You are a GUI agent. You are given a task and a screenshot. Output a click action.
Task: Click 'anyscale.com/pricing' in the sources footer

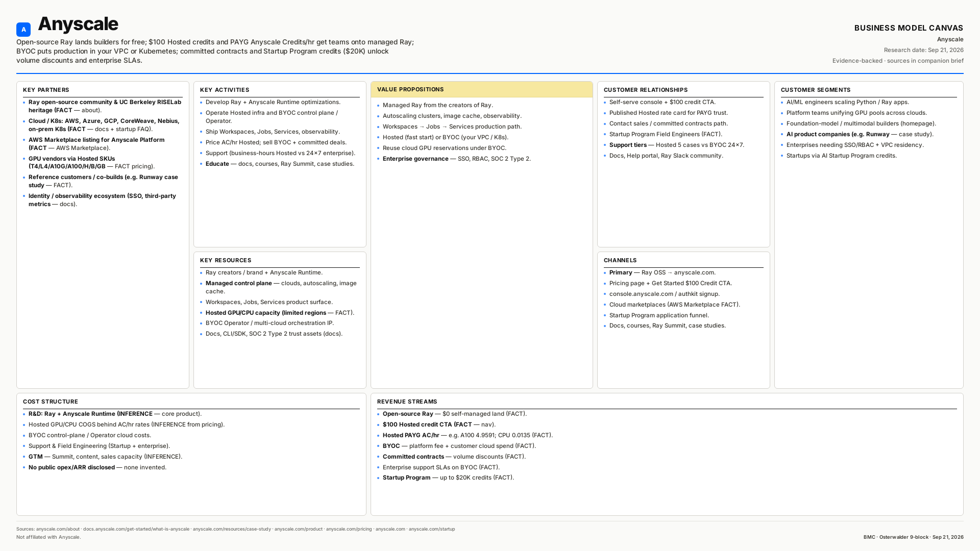349,529
